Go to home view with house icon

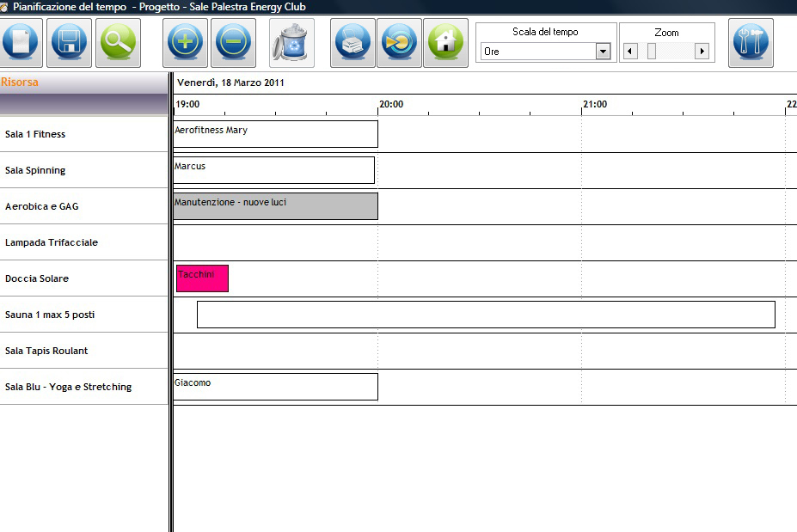(445, 43)
